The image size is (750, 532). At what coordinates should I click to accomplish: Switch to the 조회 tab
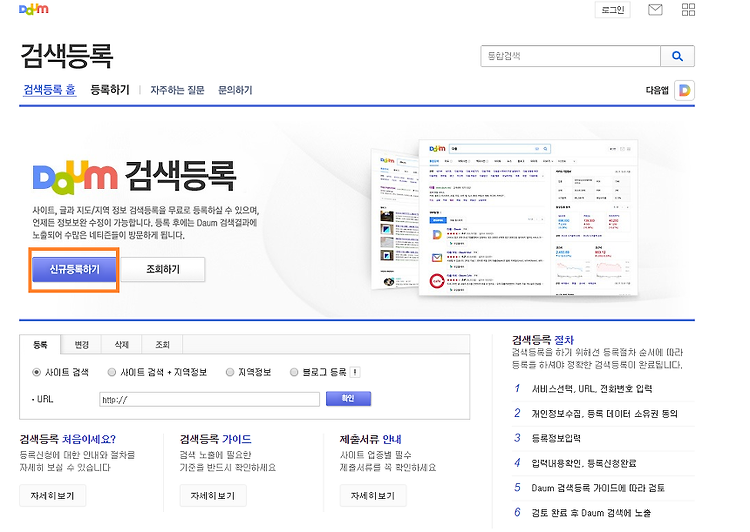pyautogui.click(x=162, y=344)
